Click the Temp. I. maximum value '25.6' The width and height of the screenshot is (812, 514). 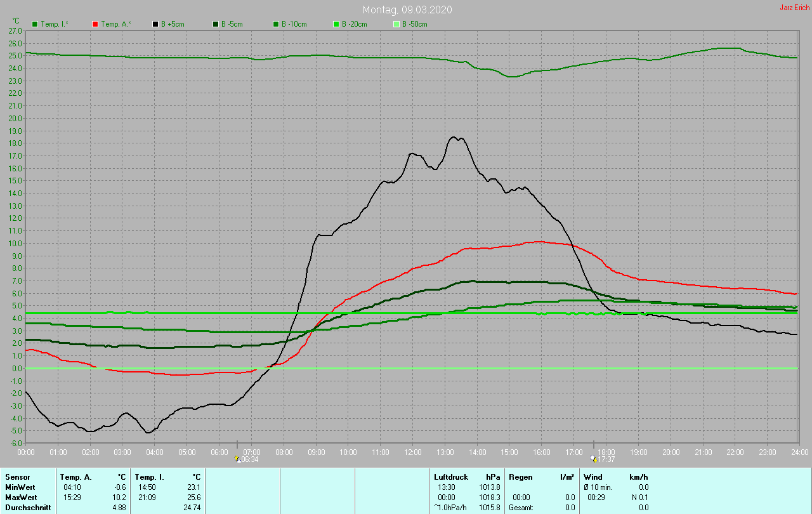point(193,498)
